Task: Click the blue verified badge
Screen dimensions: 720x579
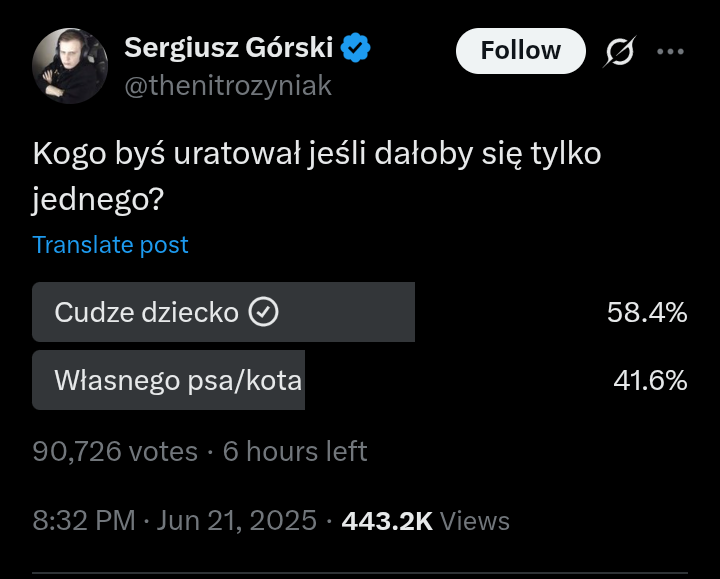Action: [x=355, y=48]
